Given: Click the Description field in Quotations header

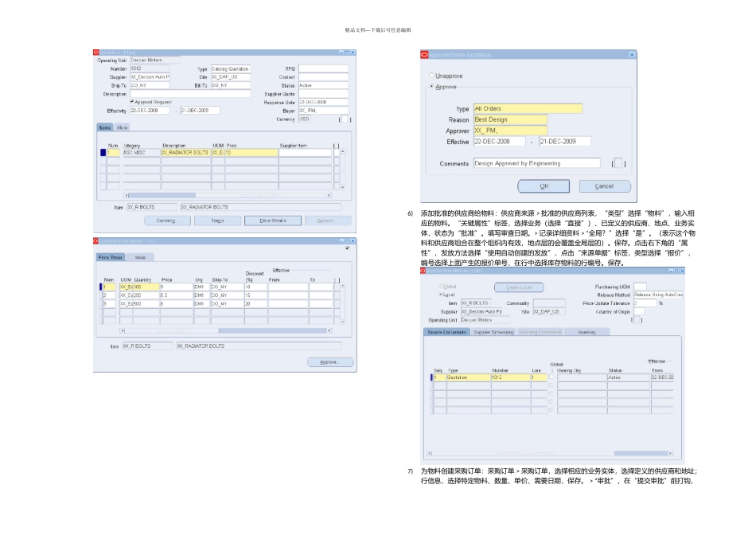Looking at the screenshot, I should tap(190, 94).
